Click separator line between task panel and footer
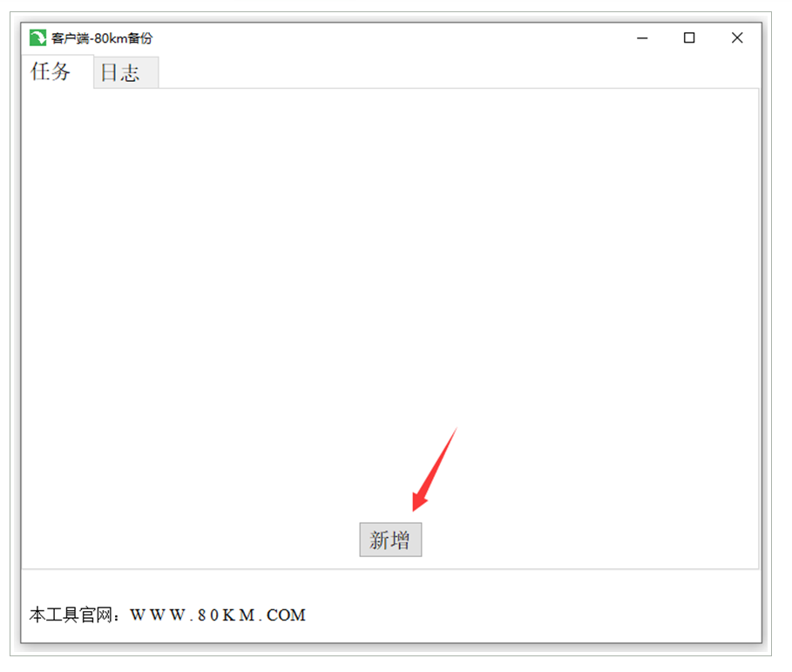The height and width of the screenshot is (672, 792). tap(390, 569)
